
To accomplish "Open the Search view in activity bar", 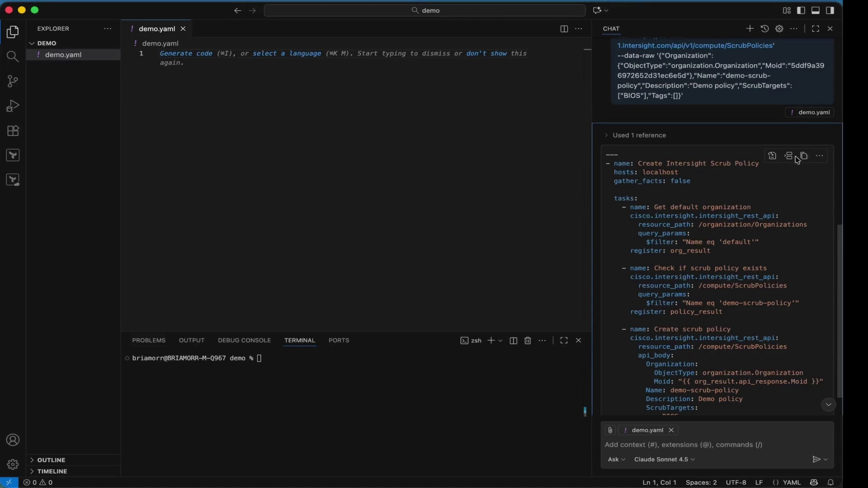I will 13,56.
